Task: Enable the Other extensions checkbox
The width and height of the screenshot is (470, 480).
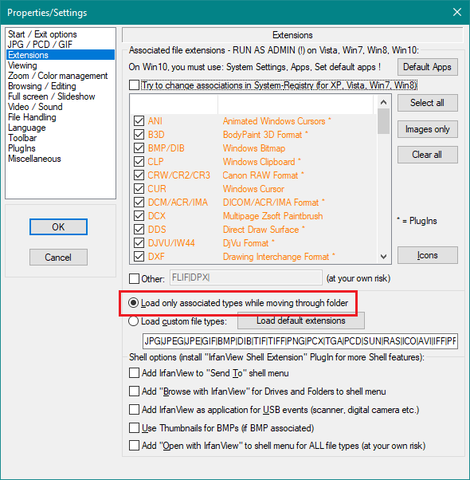Action: pos(134,278)
